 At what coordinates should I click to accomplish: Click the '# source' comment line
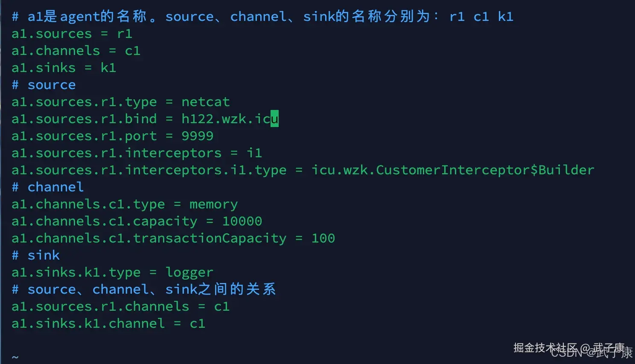point(44,85)
